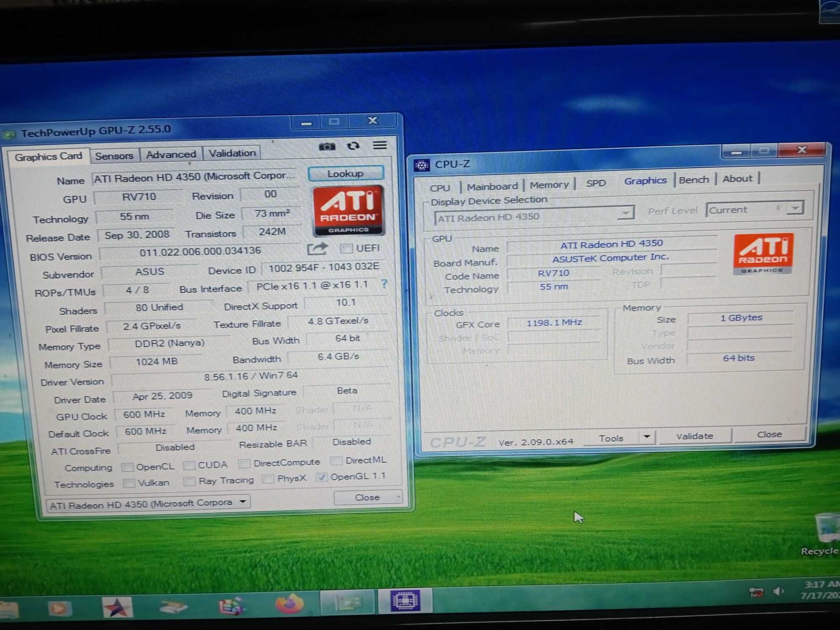Click the GFX Core clock value in CPU-Z
Screen dimensions: 840x630
click(554, 323)
